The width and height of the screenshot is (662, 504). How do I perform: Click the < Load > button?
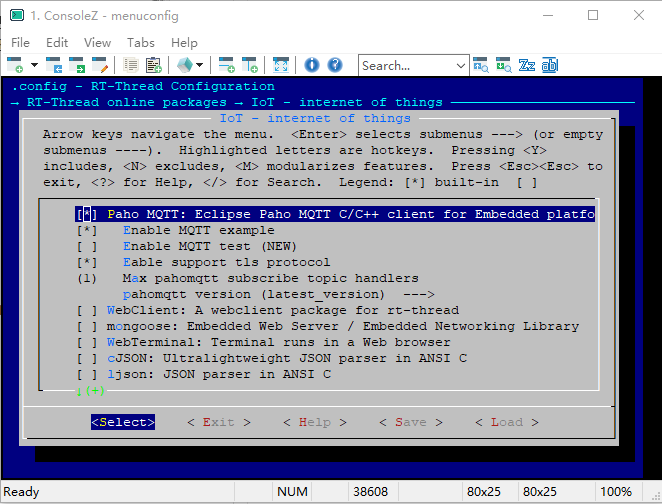(507, 422)
